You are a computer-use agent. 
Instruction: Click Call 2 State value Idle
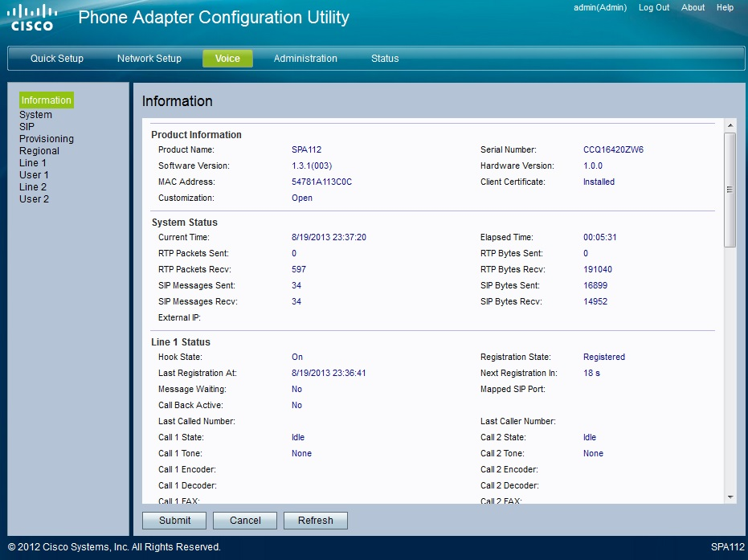590,437
